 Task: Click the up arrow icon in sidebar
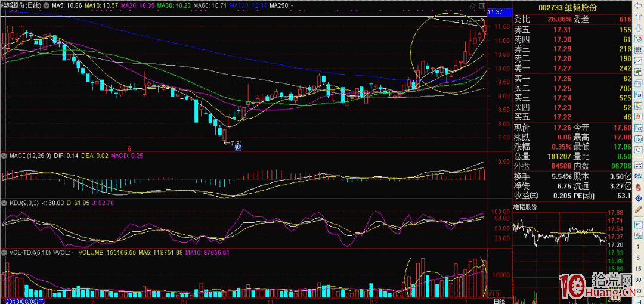coord(638,17)
